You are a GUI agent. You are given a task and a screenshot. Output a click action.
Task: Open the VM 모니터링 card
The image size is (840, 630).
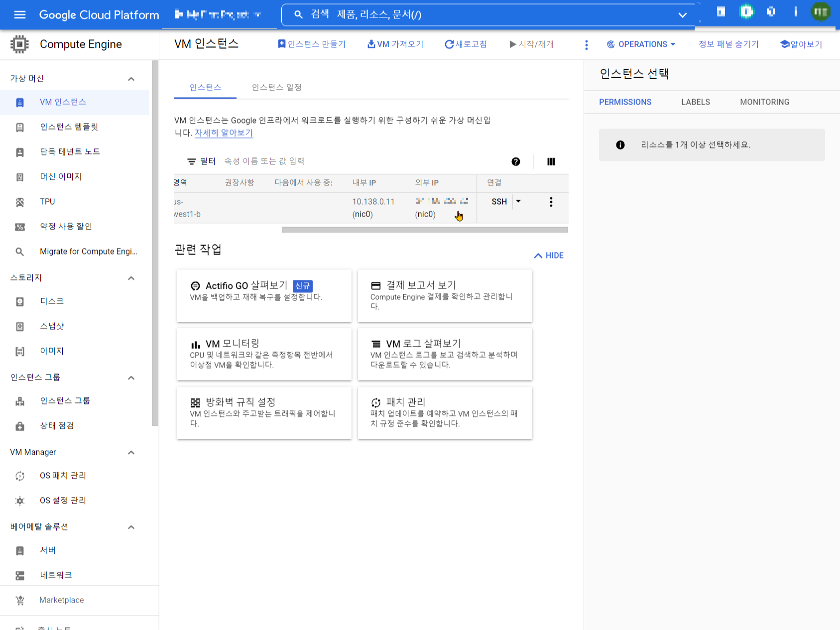[264, 354]
